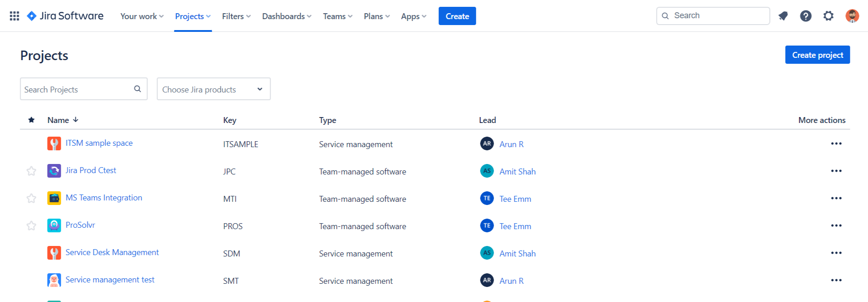Image resolution: width=868 pixels, height=302 pixels.
Task: Click Arun R avatar in Service management test row
Action: coord(487,280)
